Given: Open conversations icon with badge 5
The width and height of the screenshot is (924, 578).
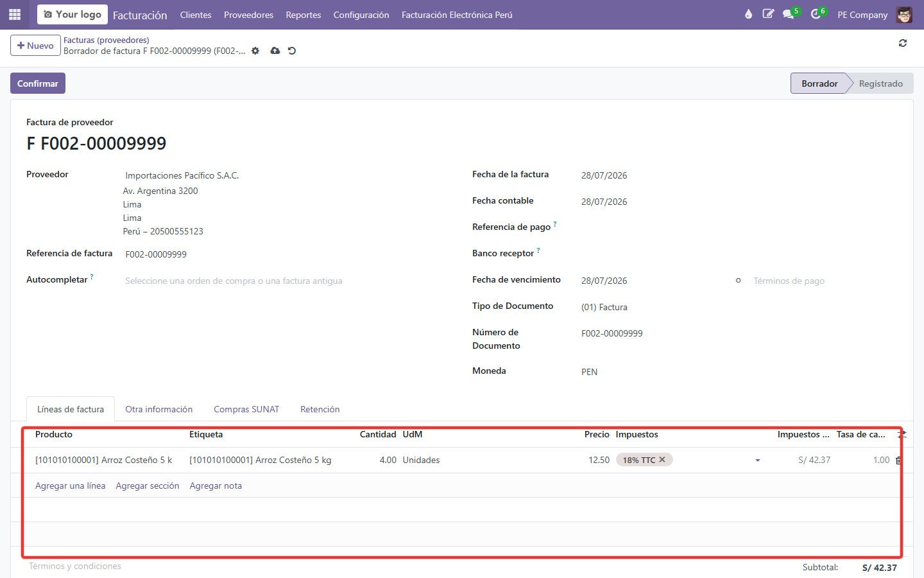Looking at the screenshot, I should coord(791,13).
